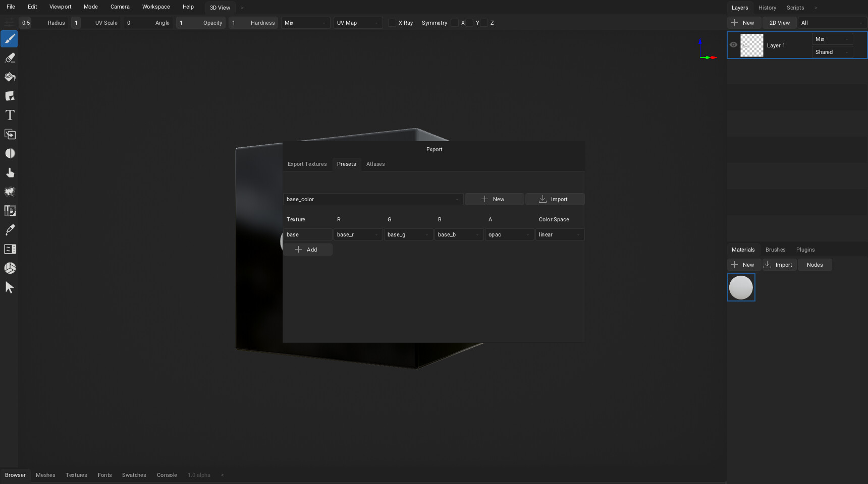This screenshot has width=868, height=484.
Task: Select the Text tool
Action: [x=10, y=115]
